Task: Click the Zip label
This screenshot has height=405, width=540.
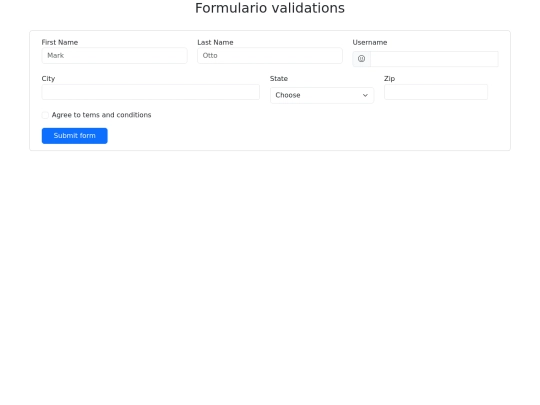Action: pos(389,79)
